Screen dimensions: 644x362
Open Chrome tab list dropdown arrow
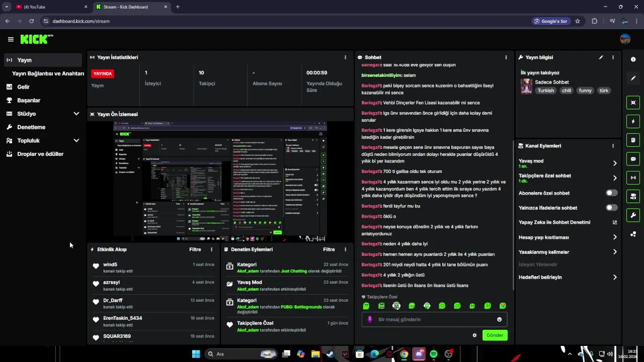click(x=7, y=7)
